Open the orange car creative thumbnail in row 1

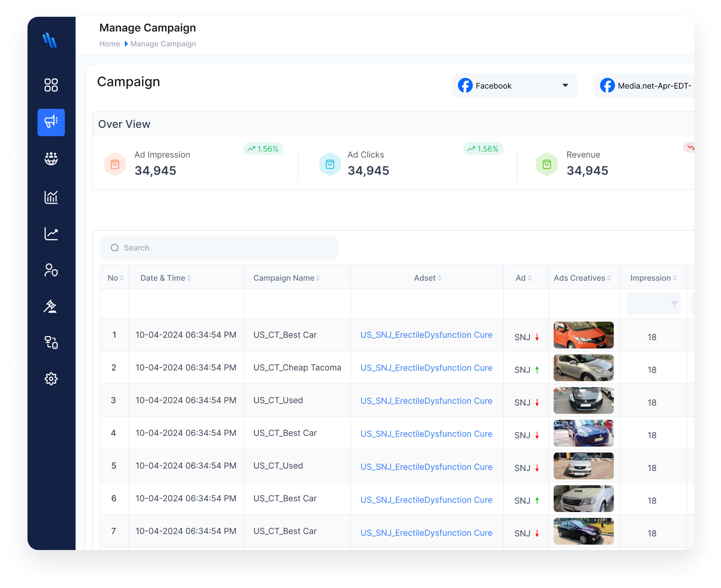[x=583, y=335]
